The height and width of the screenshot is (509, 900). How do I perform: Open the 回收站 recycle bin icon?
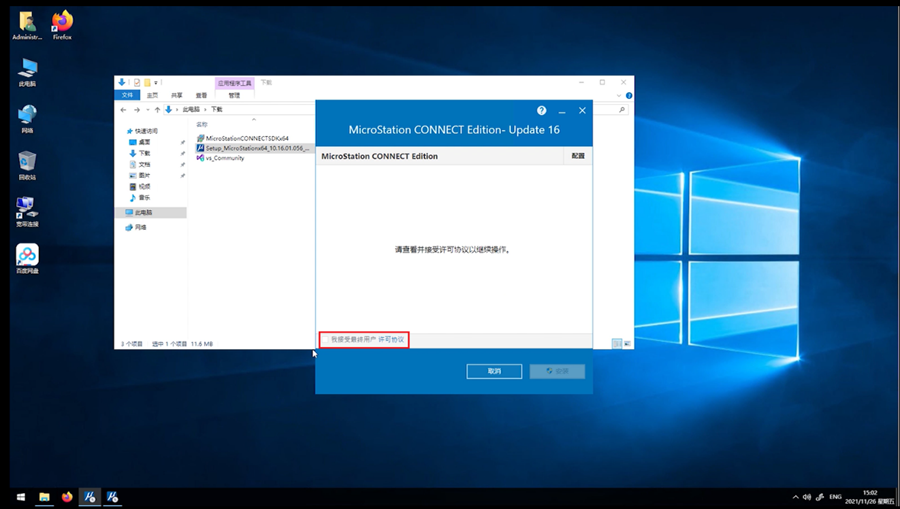[x=27, y=166]
